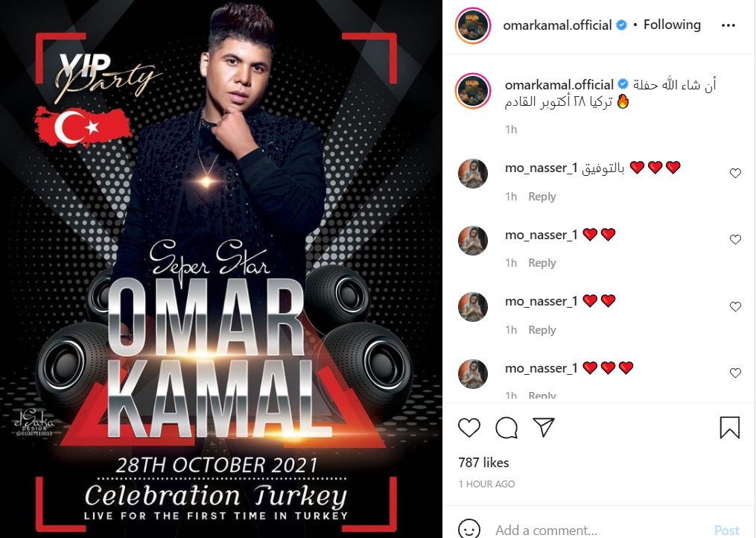Open the three-dot more options menu
The width and height of the screenshot is (756, 538).
coord(728,25)
